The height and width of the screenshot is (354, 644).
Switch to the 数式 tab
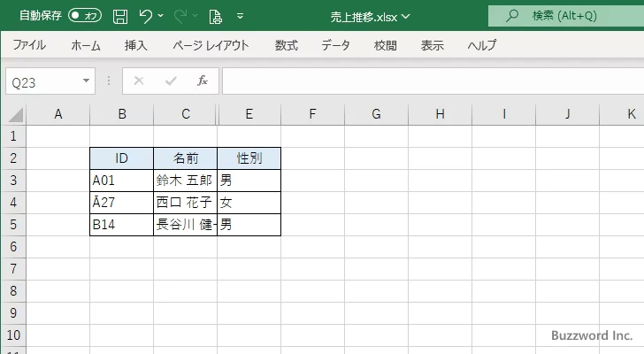tap(287, 45)
